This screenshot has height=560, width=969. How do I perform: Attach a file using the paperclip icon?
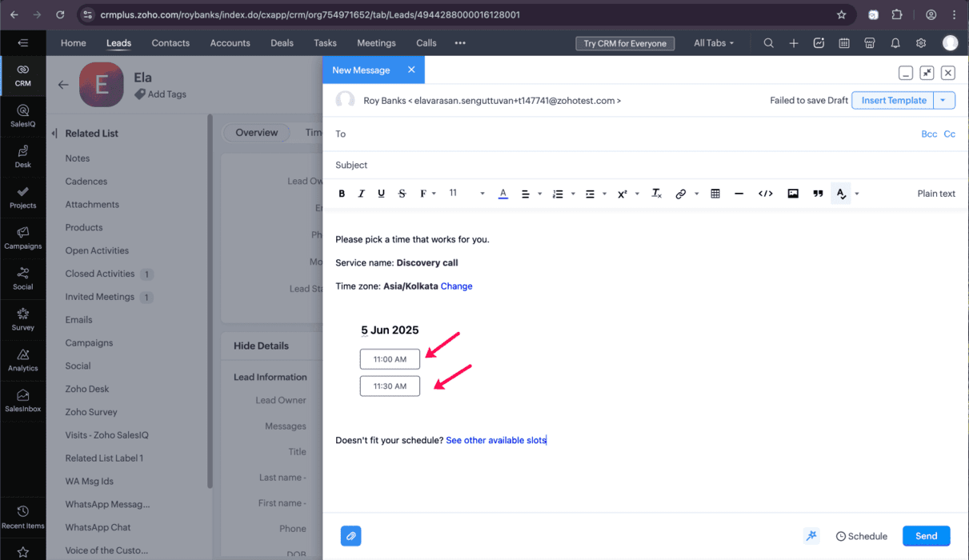click(350, 536)
